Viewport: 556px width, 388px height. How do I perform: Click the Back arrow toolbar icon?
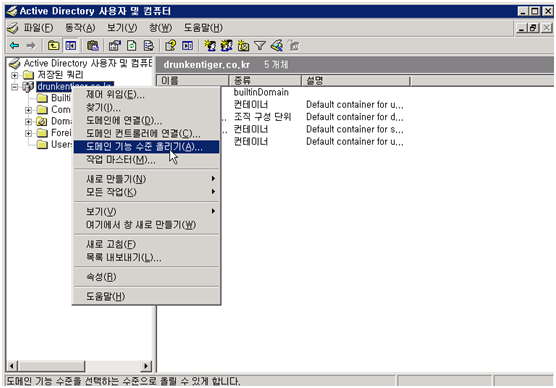(x=15, y=46)
